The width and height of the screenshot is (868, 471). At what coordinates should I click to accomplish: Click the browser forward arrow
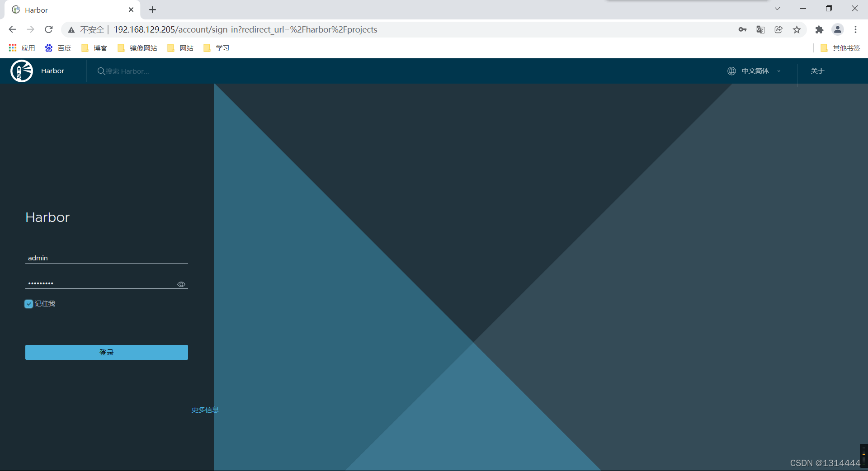(30, 29)
